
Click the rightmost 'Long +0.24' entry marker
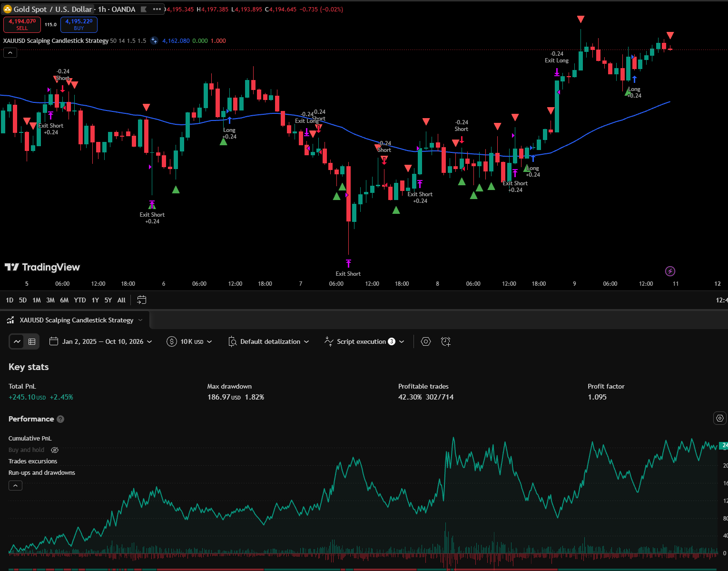(x=634, y=92)
